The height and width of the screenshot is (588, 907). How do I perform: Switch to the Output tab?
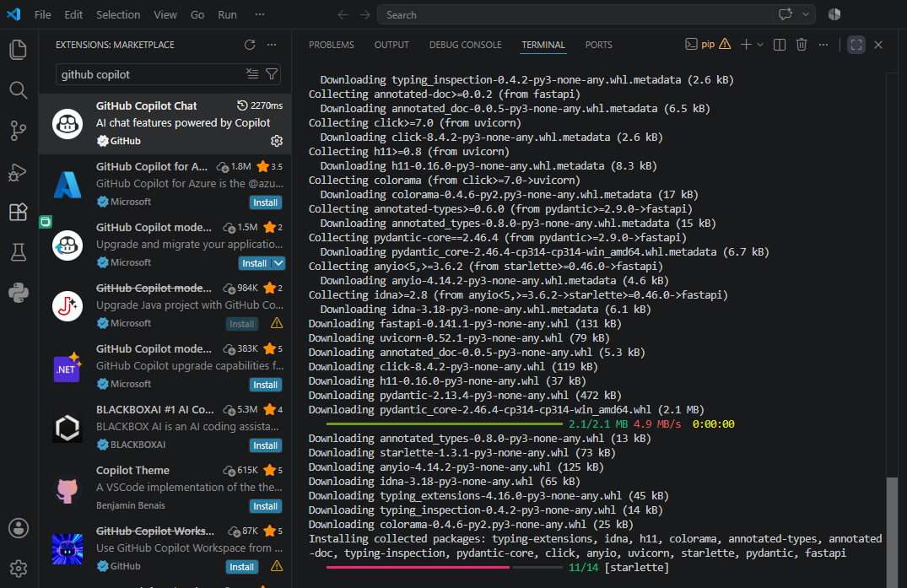tap(391, 45)
